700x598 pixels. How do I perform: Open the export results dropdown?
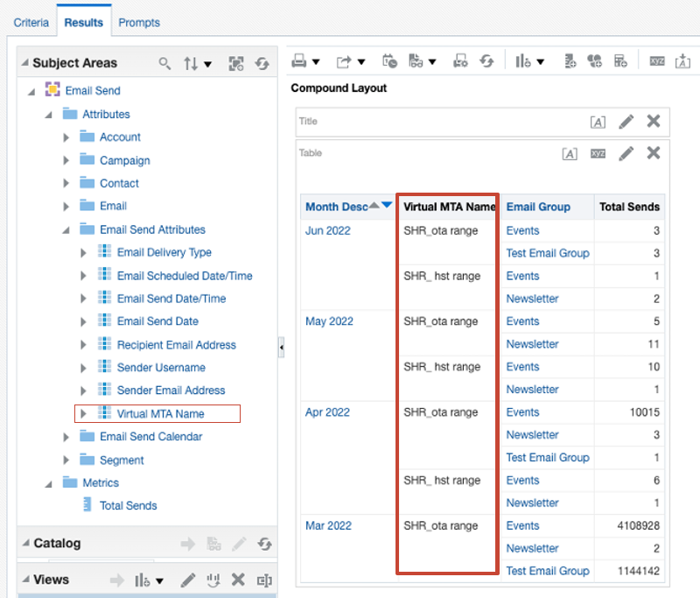349,61
